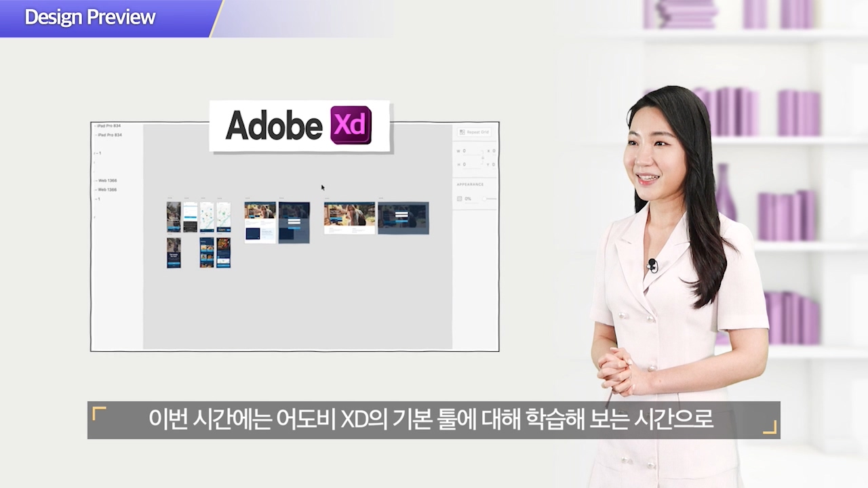The height and width of the screenshot is (488, 868).
Task: Click the H height field
Action: (x=469, y=165)
